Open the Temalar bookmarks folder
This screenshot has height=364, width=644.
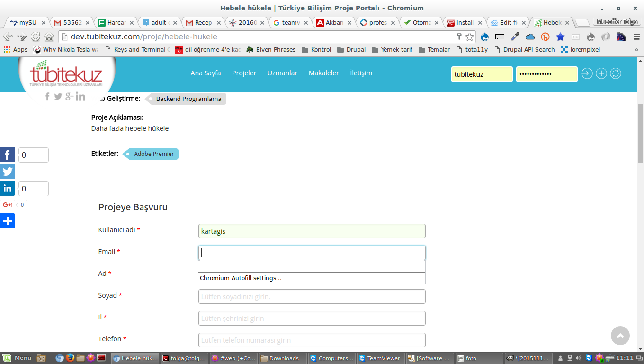coord(434,49)
